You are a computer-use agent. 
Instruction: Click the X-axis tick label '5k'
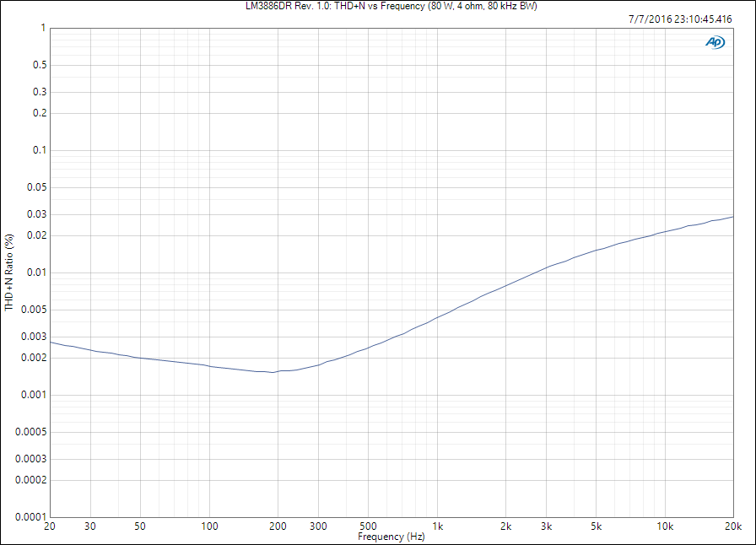tap(597, 526)
